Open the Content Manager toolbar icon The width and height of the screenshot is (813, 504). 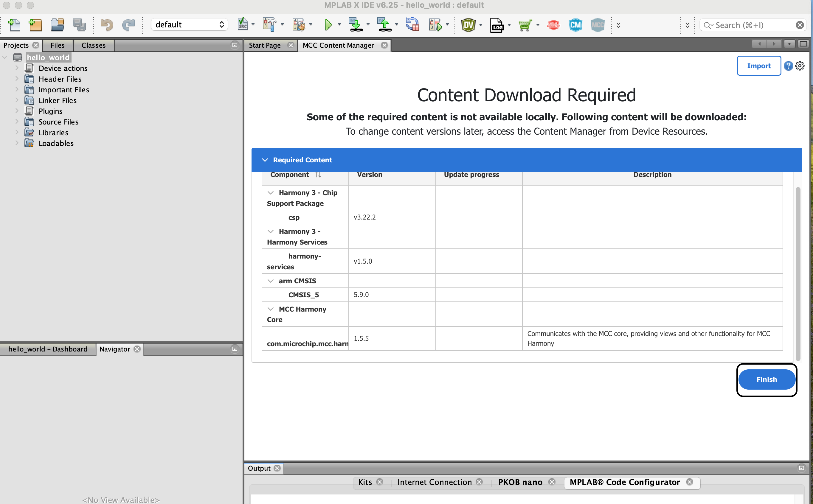pos(575,25)
